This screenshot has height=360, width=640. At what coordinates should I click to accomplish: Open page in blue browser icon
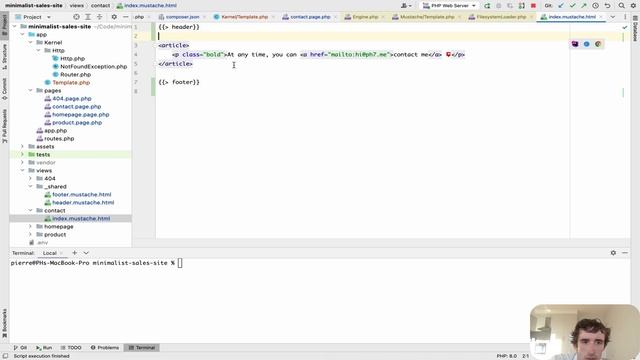click(x=587, y=44)
